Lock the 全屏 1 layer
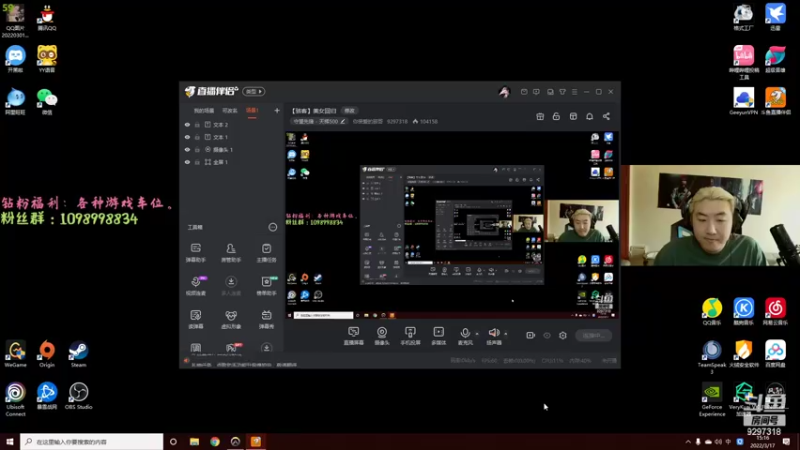Screen dimensions: 800x450 pos(197,162)
